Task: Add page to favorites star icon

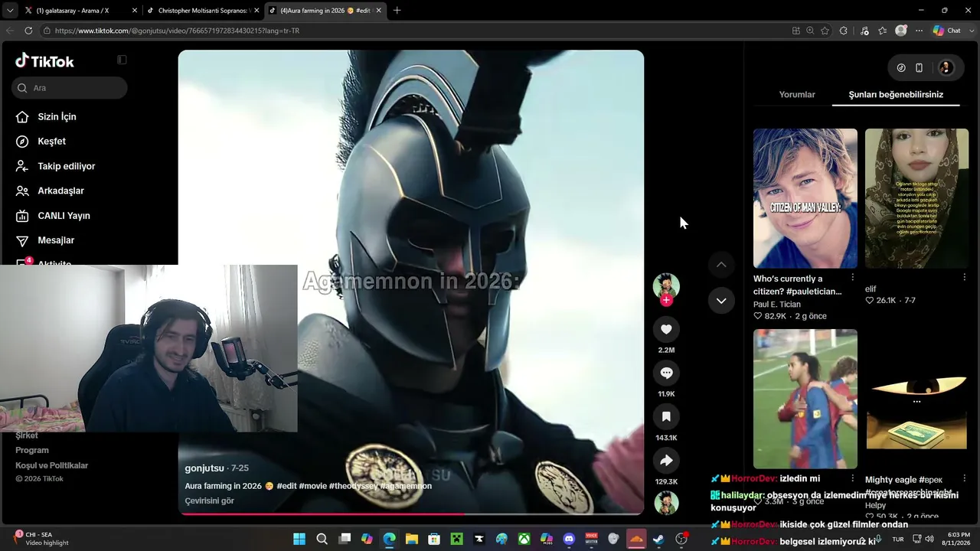Action: [825, 31]
